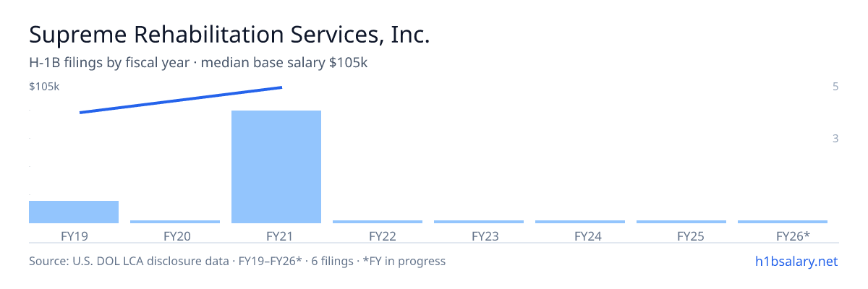
Task: Click the right axis value 3
Action: click(x=835, y=138)
